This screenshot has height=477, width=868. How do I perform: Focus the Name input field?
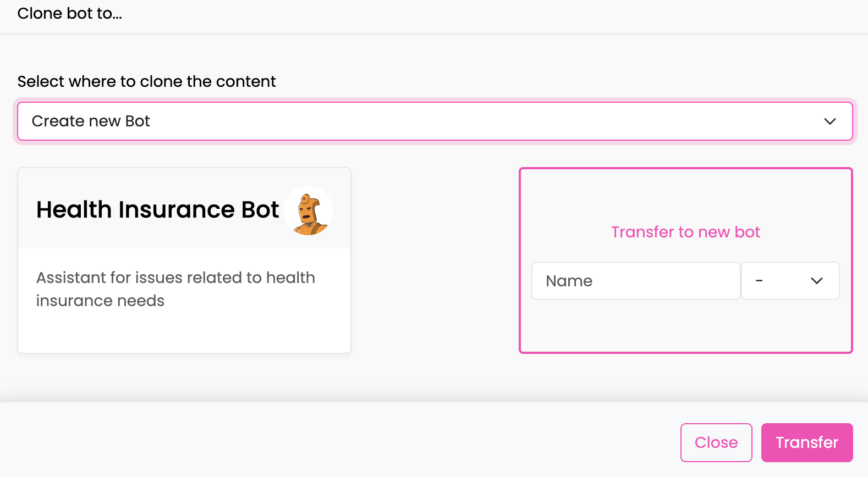tap(636, 281)
